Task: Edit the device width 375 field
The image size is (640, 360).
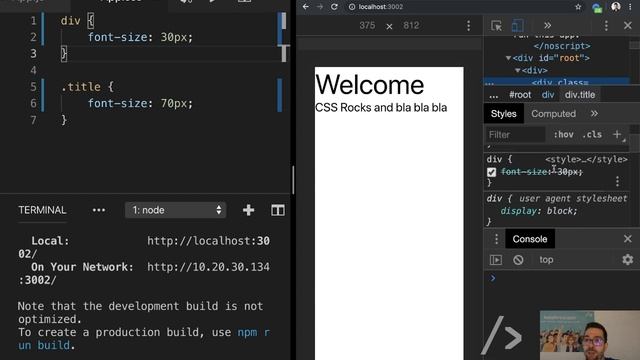Action: click(367, 26)
